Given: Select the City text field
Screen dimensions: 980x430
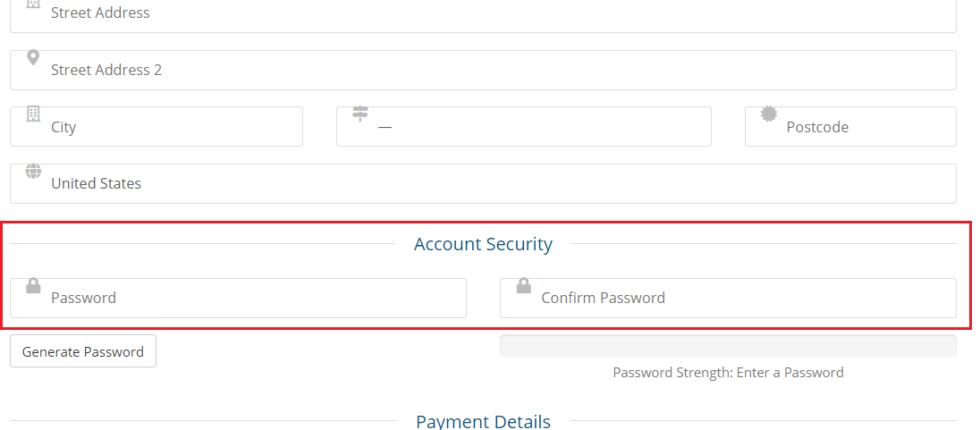Looking at the screenshot, I should 156,127.
